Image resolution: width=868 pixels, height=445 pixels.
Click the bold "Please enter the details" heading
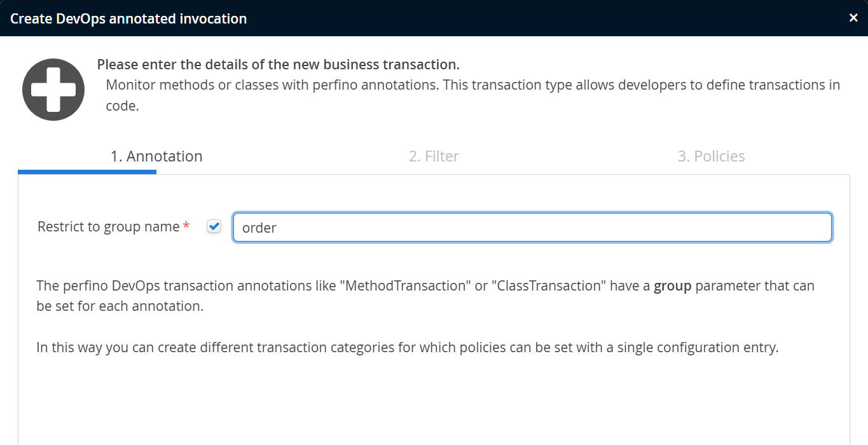(278, 65)
